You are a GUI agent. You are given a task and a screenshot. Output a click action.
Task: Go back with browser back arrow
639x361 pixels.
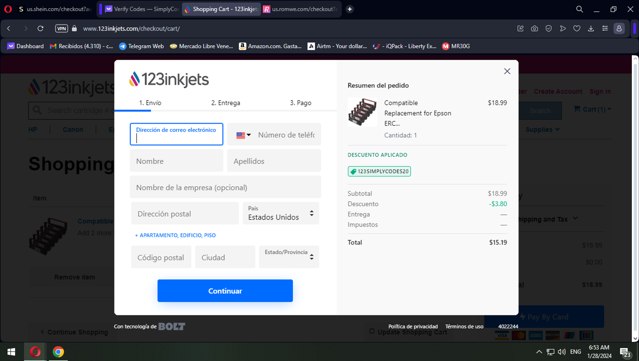click(x=9, y=29)
